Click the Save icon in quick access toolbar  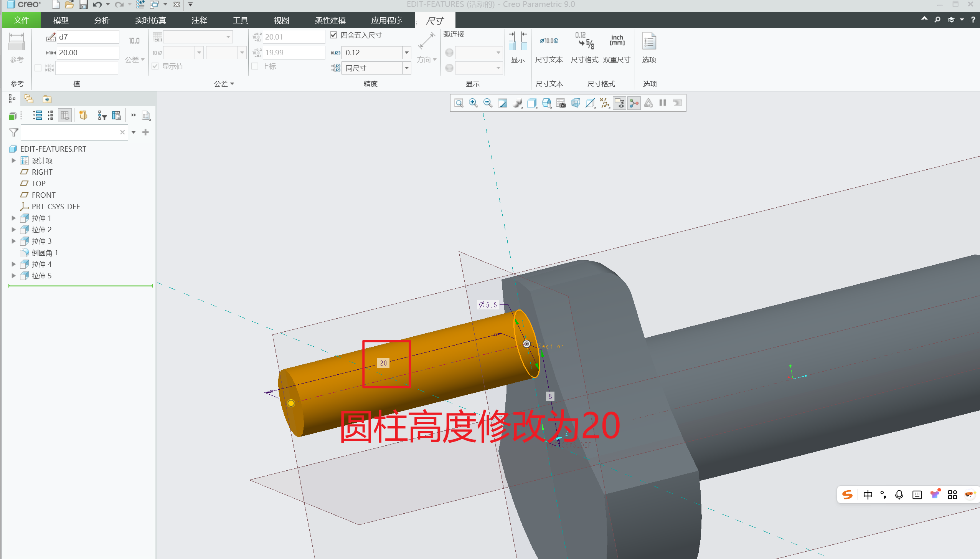[83, 5]
